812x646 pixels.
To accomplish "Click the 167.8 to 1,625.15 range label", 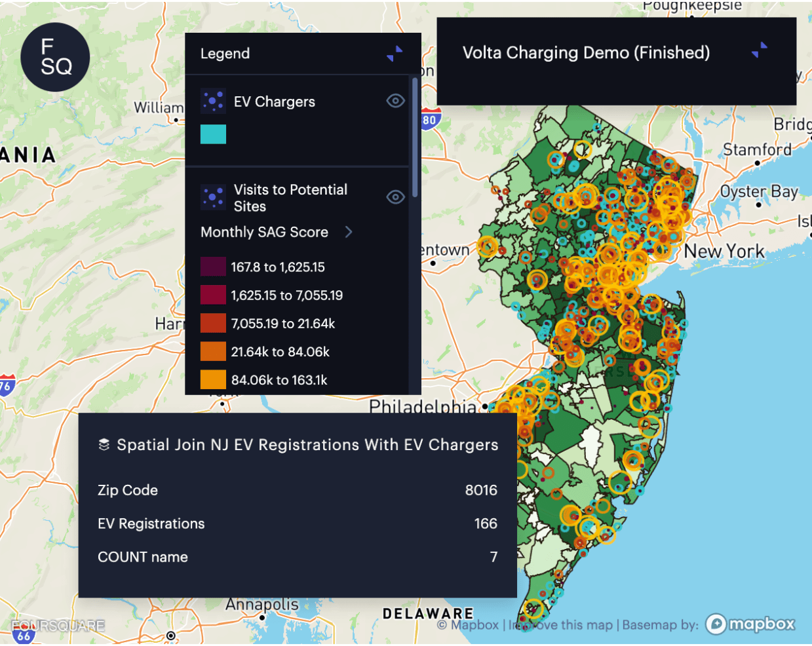I will coord(278,267).
